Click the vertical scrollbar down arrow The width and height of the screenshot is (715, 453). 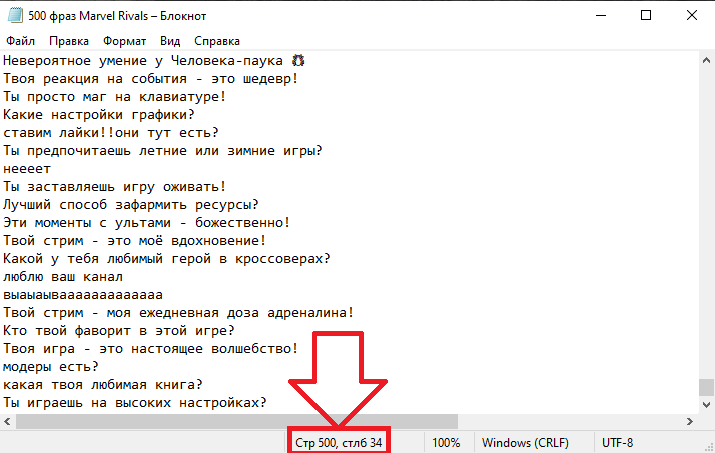pyautogui.click(x=706, y=405)
